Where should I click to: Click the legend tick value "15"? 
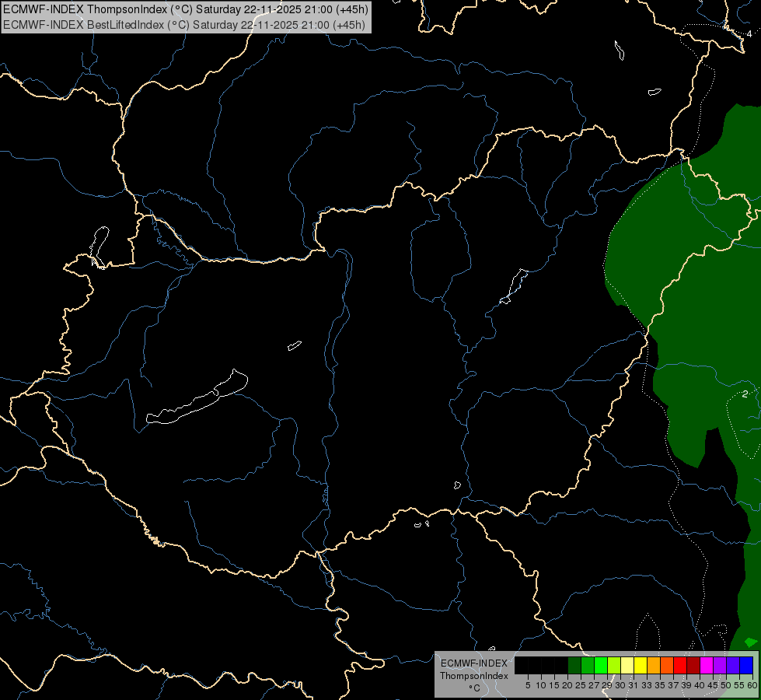pos(554,685)
